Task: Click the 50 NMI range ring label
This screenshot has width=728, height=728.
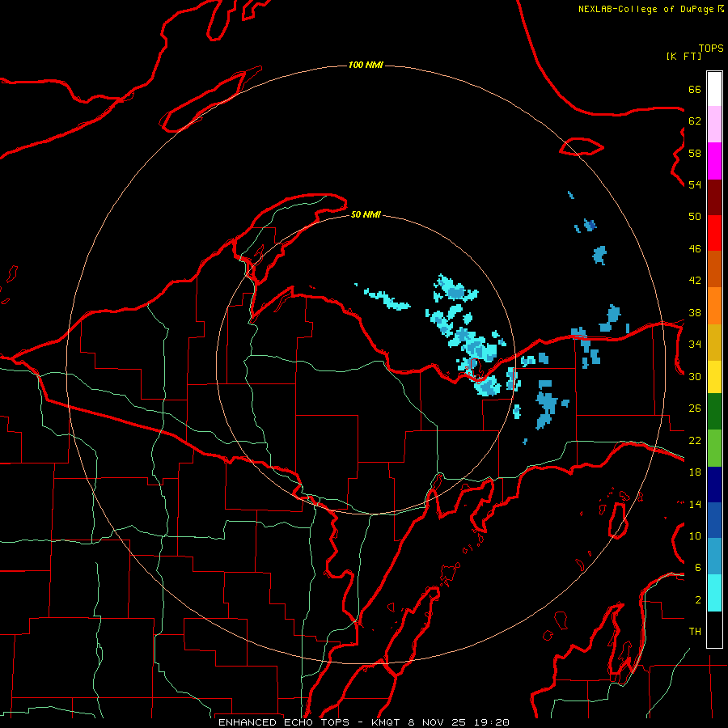Action: [366, 214]
